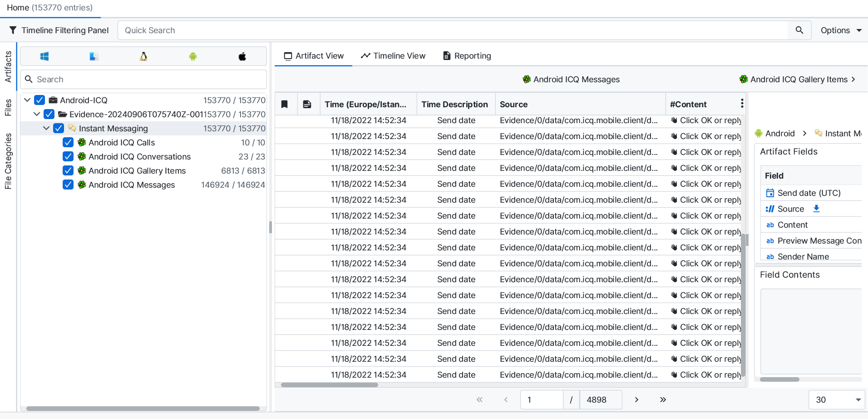Viewport: 868px width, 419px height.
Task: Switch to the Timeline View tab
Action: (393, 56)
